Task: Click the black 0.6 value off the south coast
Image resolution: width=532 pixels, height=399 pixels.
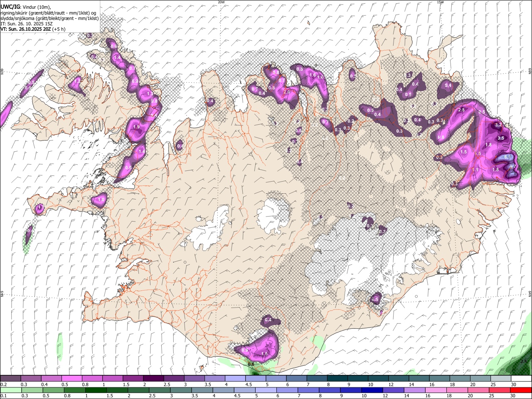Action: pos(251,364)
